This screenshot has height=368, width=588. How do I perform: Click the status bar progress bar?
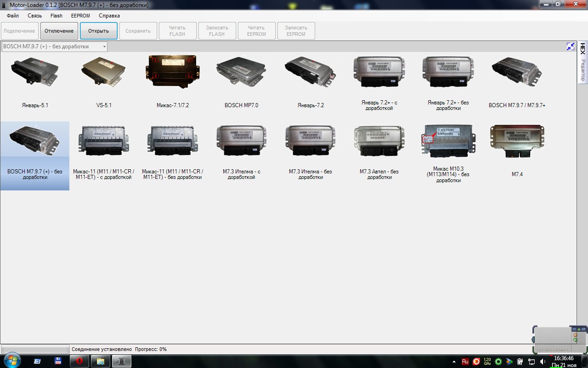pos(35,350)
